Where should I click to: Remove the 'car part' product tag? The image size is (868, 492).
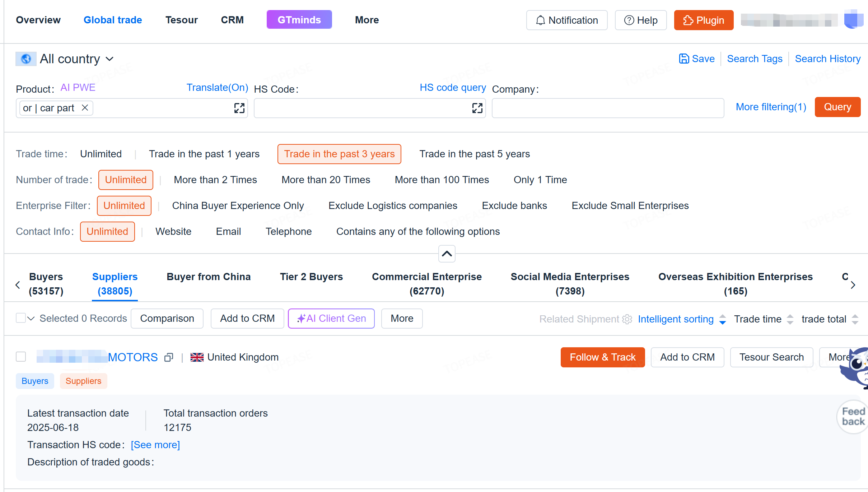click(85, 108)
